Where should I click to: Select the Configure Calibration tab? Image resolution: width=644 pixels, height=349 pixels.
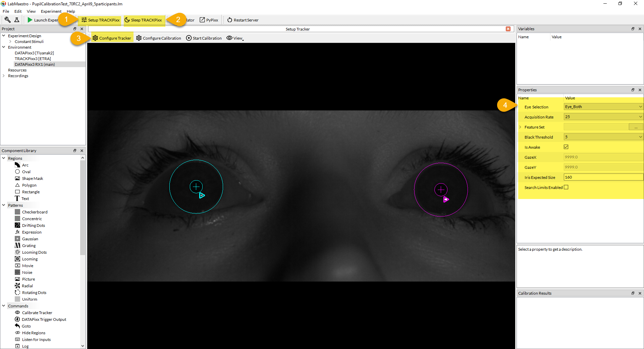coord(159,38)
